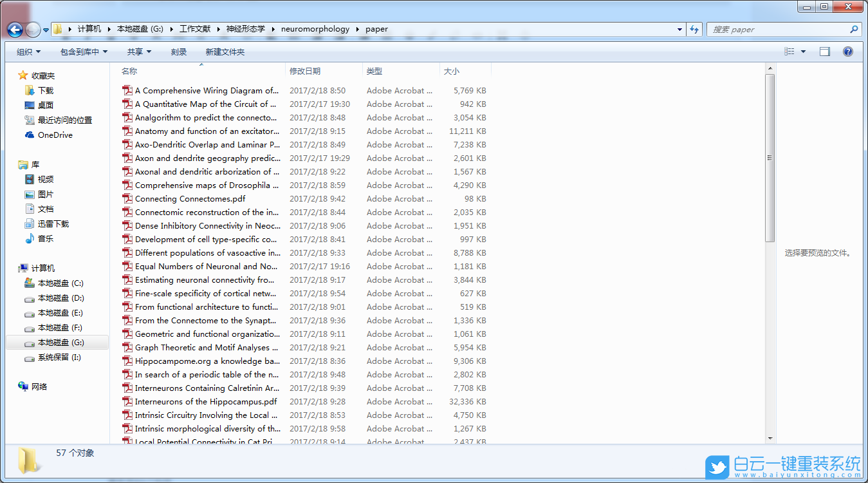The width and height of the screenshot is (868, 483).
Task: Open the change view options dropdown arrow
Action: point(803,52)
